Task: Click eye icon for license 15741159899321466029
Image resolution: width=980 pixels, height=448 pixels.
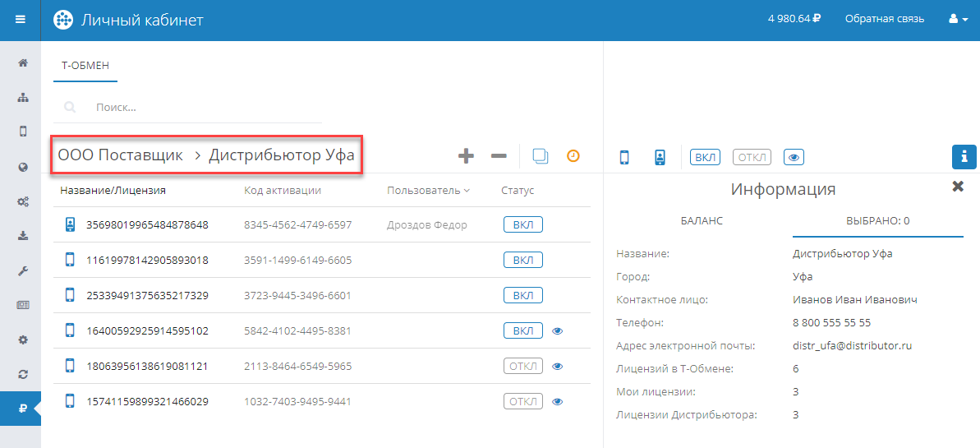Action: coord(558,402)
